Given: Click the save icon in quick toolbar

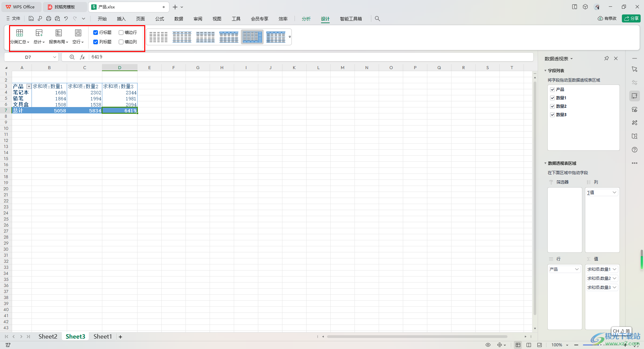Looking at the screenshot, I should [x=31, y=19].
